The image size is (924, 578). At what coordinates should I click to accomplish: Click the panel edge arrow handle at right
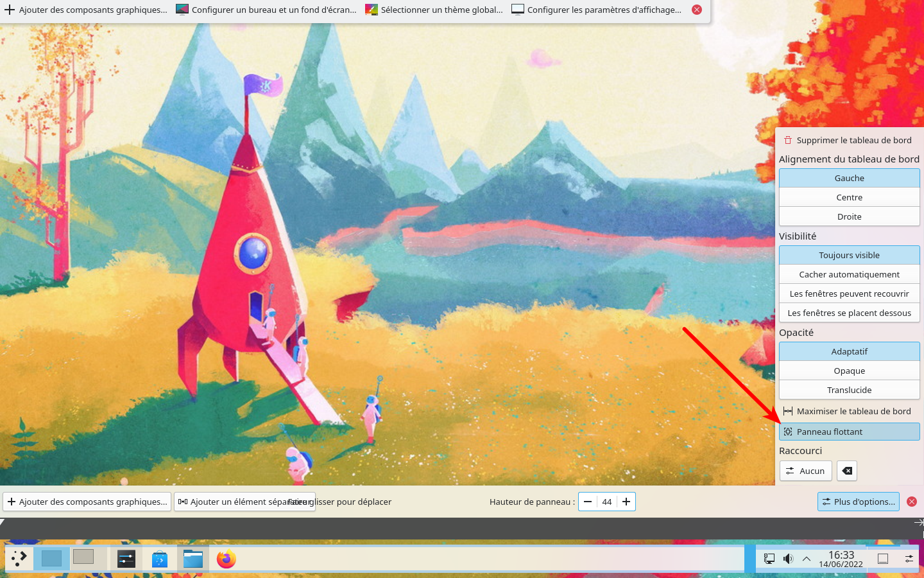click(x=919, y=523)
